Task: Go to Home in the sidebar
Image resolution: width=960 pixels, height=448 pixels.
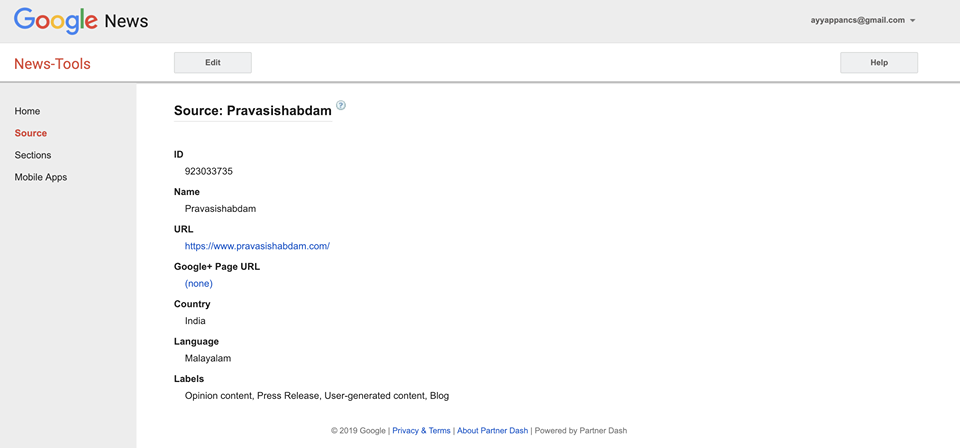Action: 28,111
